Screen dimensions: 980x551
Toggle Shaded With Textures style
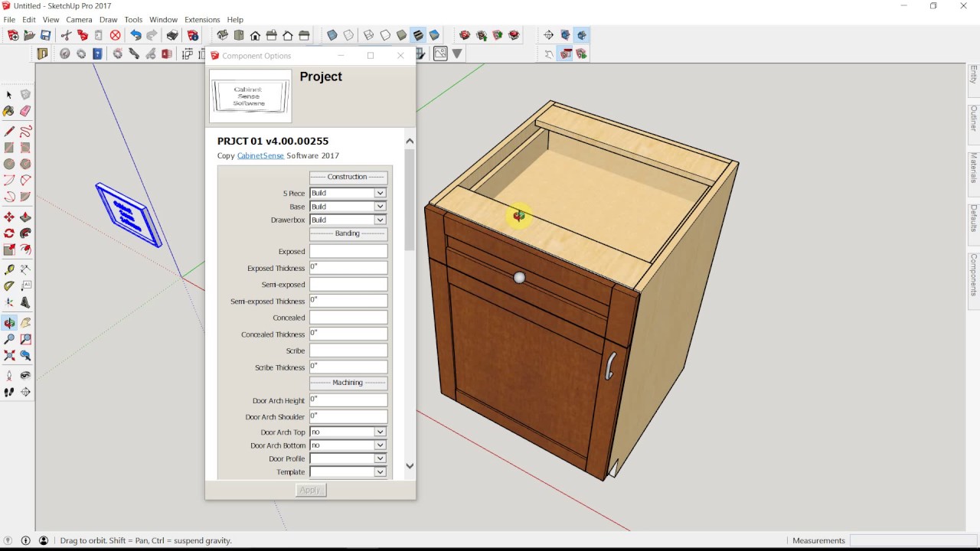tap(418, 35)
